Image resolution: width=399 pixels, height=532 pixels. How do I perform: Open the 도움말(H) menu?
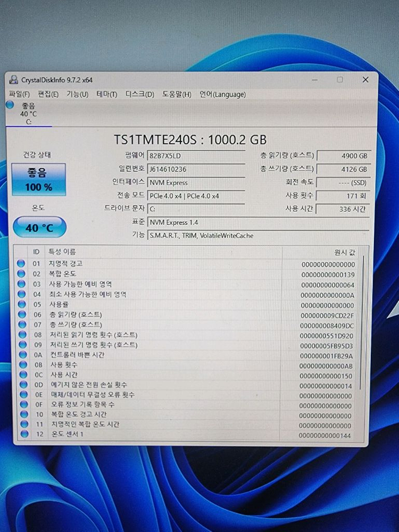click(x=177, y=94)
